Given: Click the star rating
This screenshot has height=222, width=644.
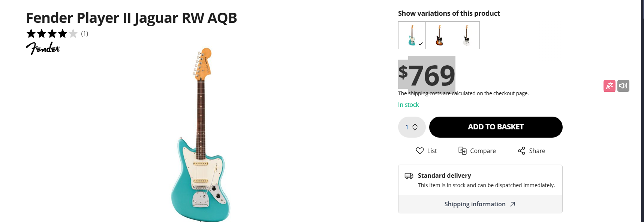Looking at the screenshot, I should (52, 34).
